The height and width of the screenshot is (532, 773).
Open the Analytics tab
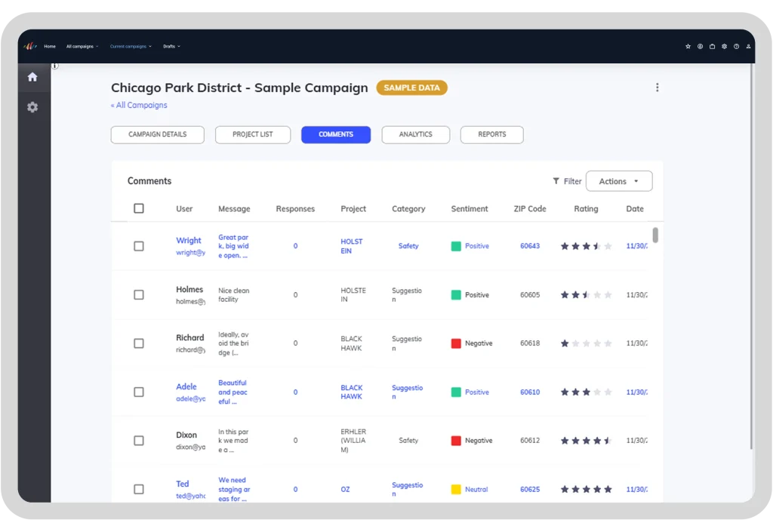pyautogui.click(x=416, y=134)
